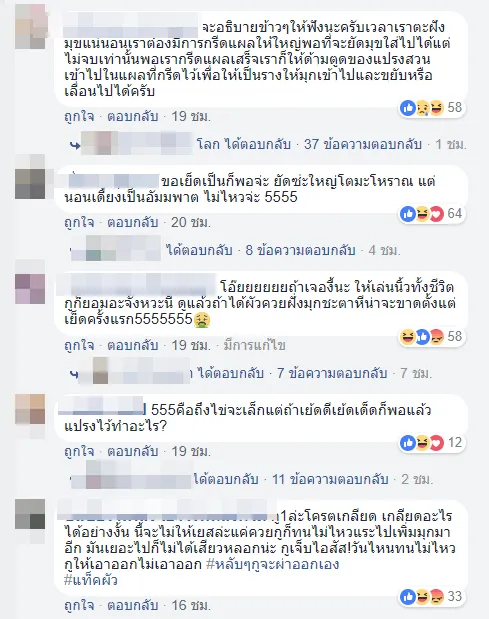Image resolution: width=489 pixels, height=619 pixels.
Task: Click the haha reaction icon beside count 33
Action: click(422, 596)
